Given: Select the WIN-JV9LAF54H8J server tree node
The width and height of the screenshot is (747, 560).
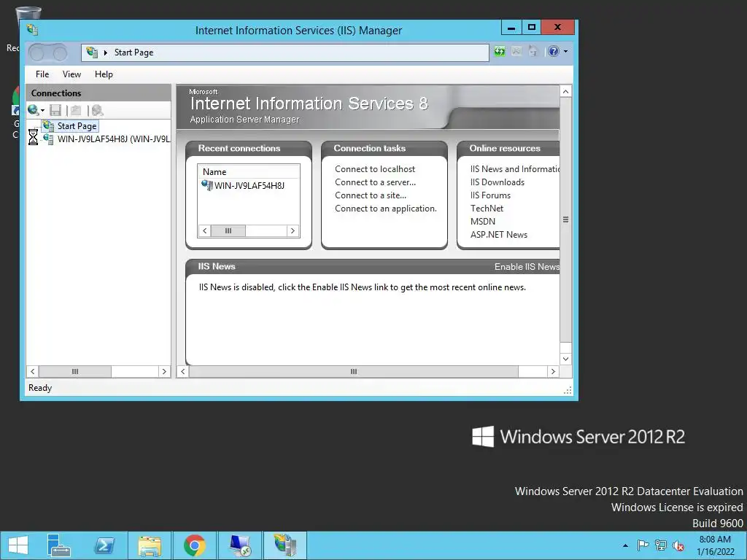Looking at the screenshot, I should [113, 139].
